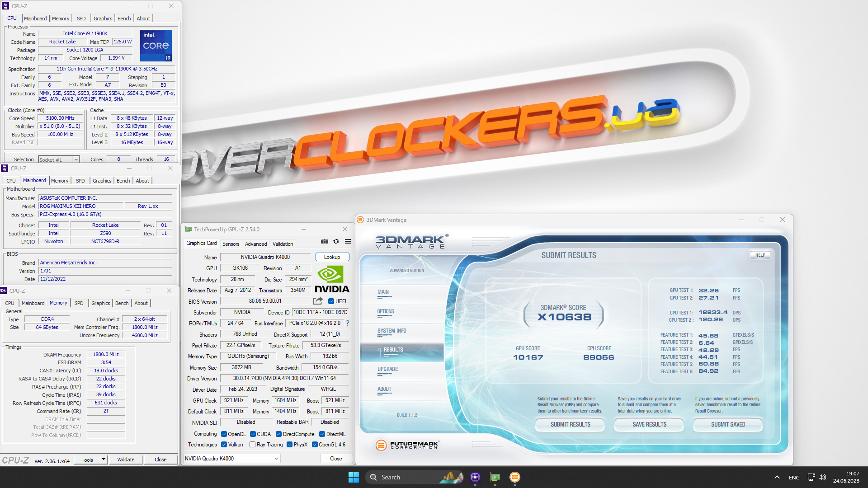
Task: Open NVIDIA Quadro K4000 GPU selector dropdown
Action: [231, 459]
